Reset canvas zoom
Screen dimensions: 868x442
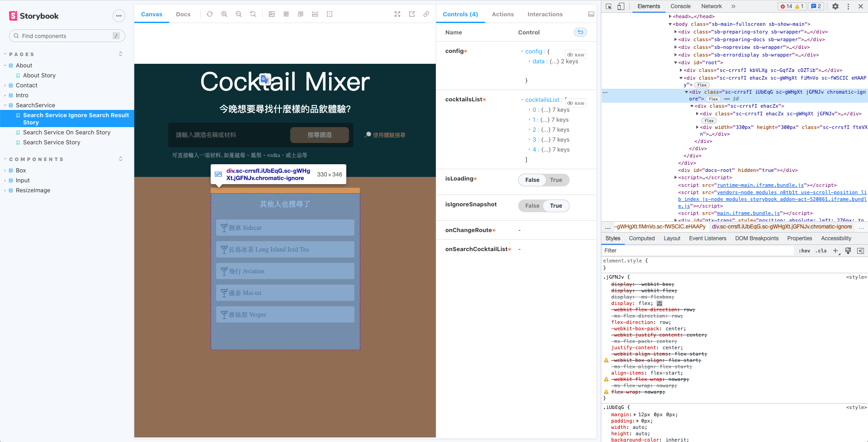253,14
